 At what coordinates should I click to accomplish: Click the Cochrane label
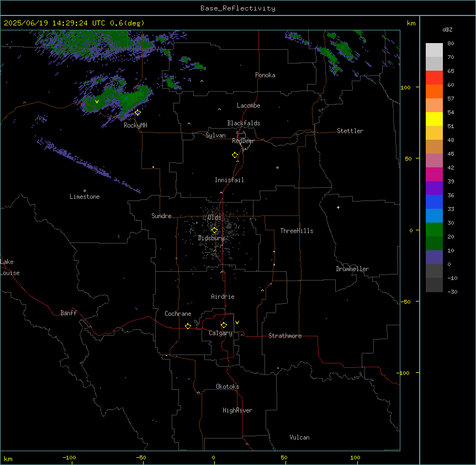pos(178,314)
